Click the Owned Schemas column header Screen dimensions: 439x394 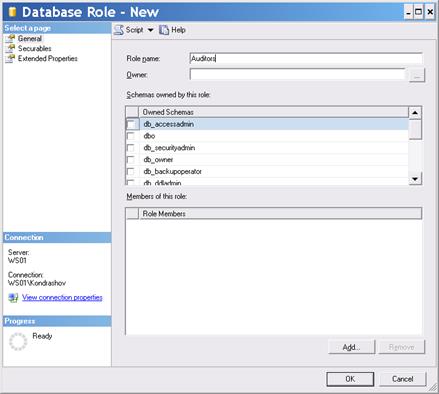[x=273, y=112]
